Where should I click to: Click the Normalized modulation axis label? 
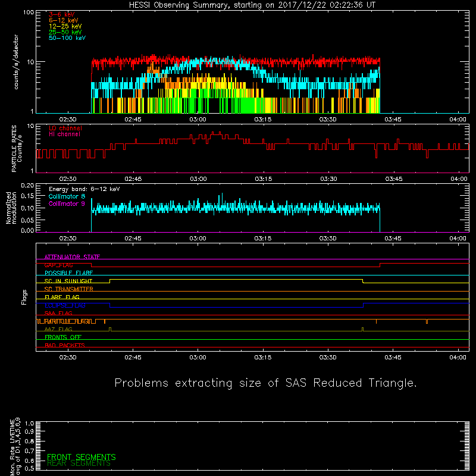tap(11, 208)
